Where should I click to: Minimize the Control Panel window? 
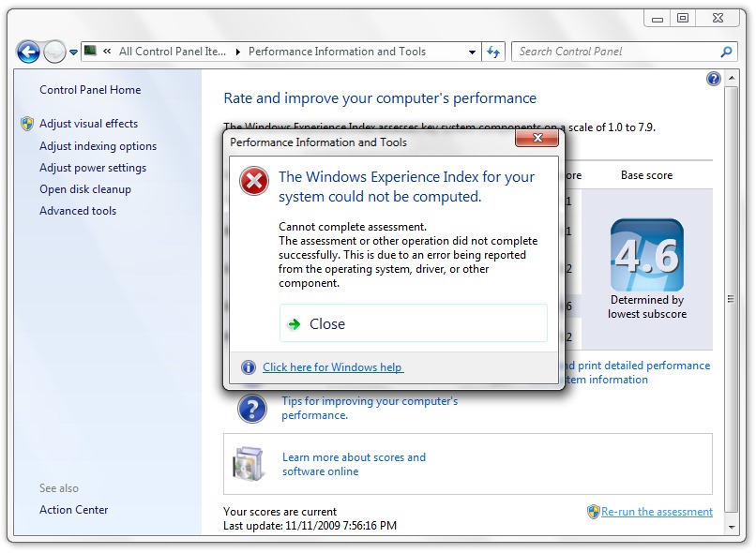tap(658, 19)
